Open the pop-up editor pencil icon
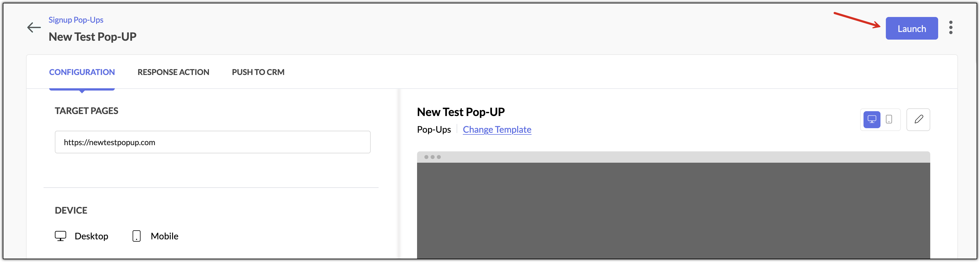This screenshot has width=980, height=262. click(x=918, y=119)
